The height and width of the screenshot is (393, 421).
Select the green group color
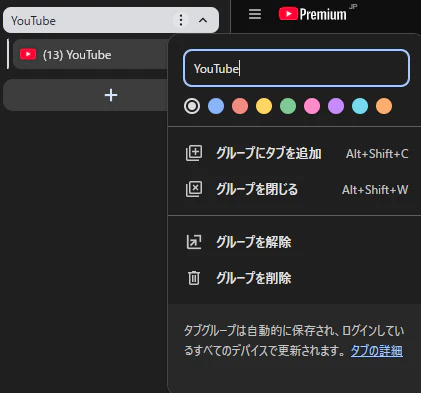point(288,106)
